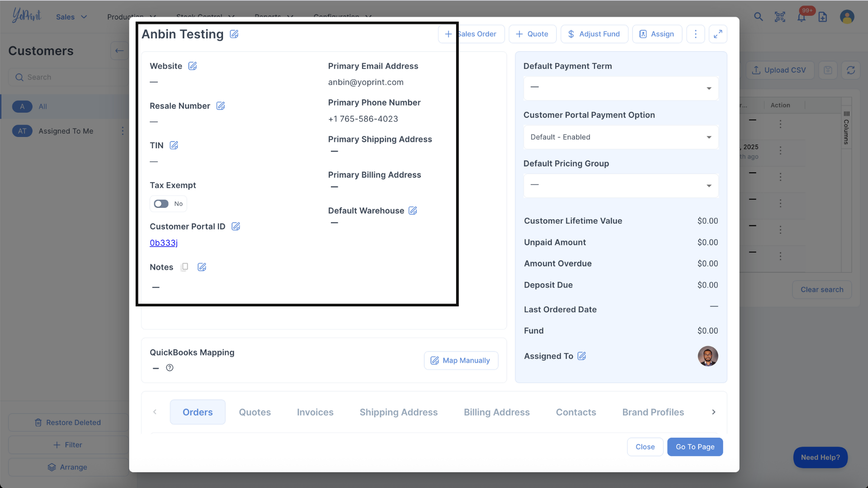Click the TIN edit icon
The width and height of the screenshot is (868, 488).
point(174,145)
